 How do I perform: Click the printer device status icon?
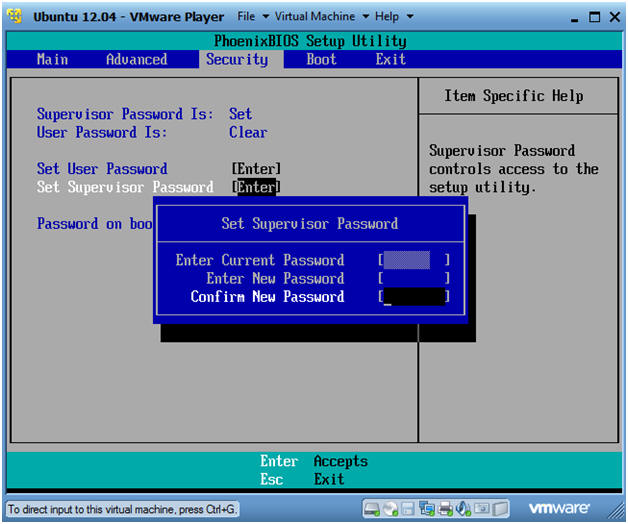click(x=445, y=509)
